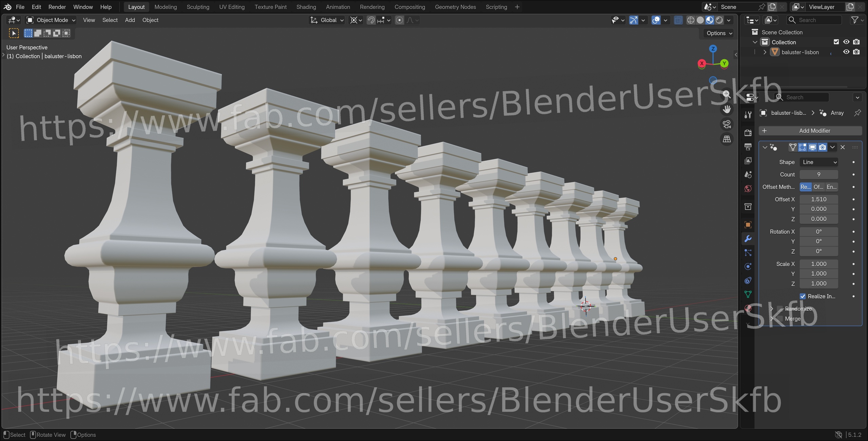The height and width of the screenshot is (441, 868).
Task: Toggle snapping magnet
Action: click(x=371, y=20)
